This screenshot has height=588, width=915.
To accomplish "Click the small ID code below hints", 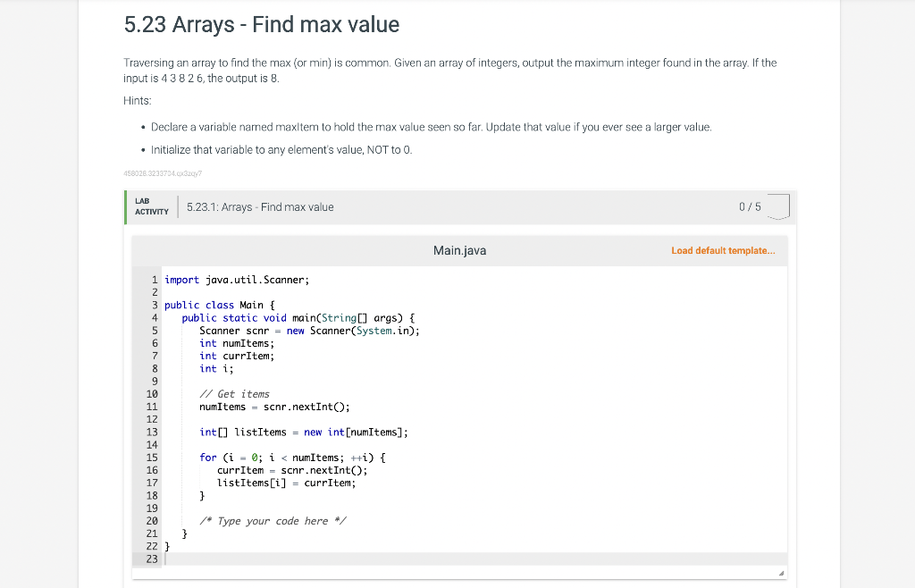I will [163, 173].
